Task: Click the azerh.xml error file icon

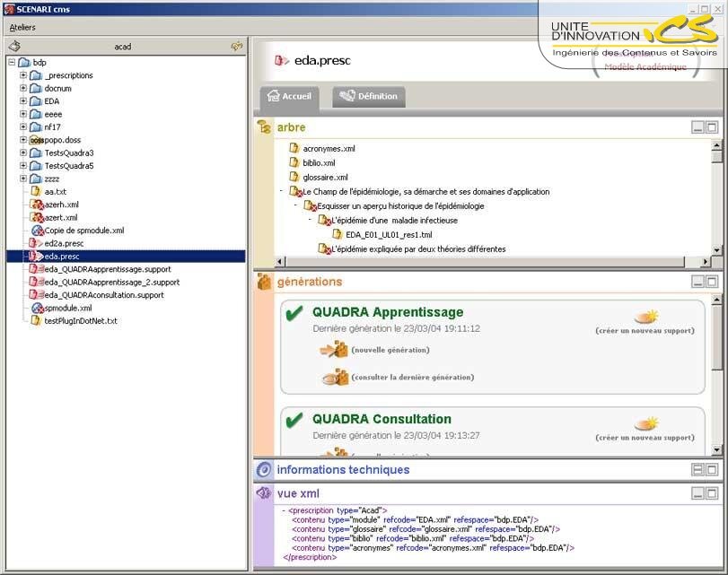Action: (36, 205)
